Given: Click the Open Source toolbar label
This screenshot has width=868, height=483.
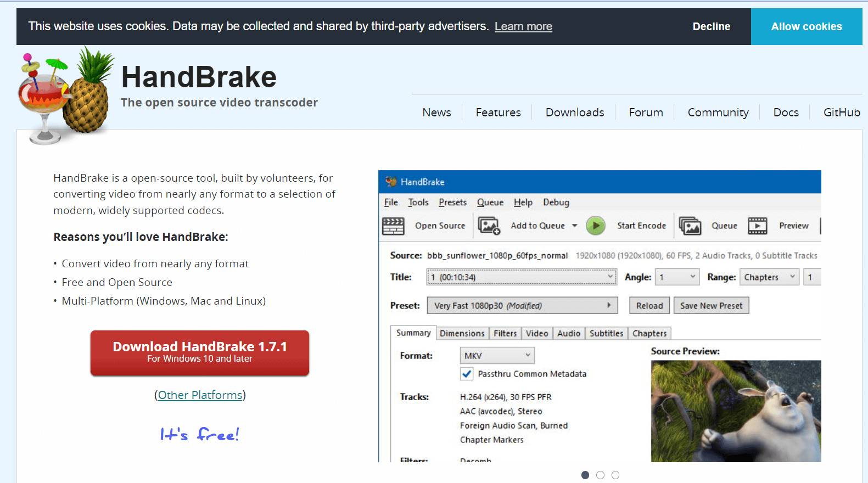Looking at the screenshot, I should coord(440,226).
